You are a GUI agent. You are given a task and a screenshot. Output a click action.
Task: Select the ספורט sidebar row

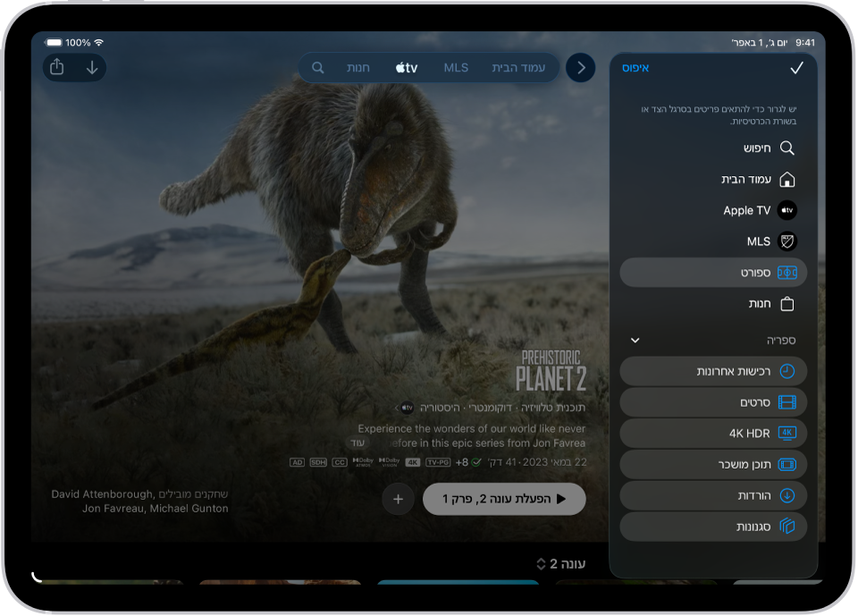pos(713,272)
